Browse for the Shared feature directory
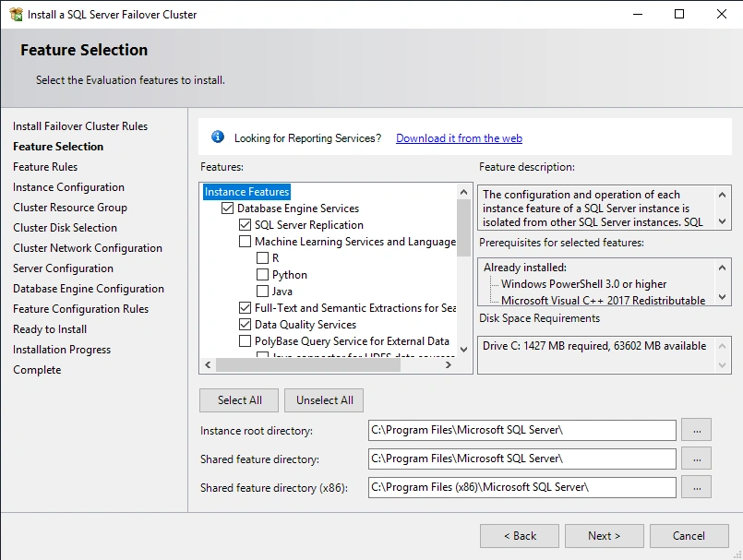The image size is (743, 560). click(697, 459)
